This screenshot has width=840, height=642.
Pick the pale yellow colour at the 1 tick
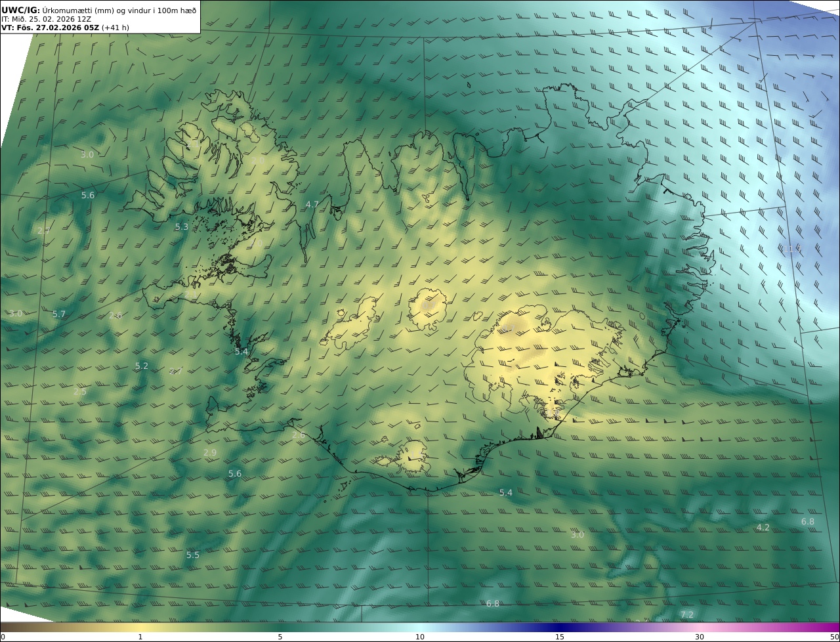coord(140,628)
